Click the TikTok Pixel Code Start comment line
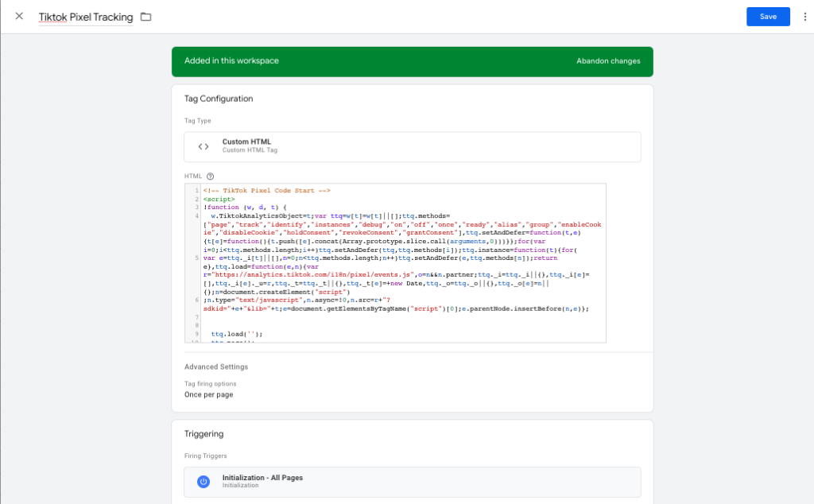The height and width of the screenshot is (504, 814). click(266, 191)
